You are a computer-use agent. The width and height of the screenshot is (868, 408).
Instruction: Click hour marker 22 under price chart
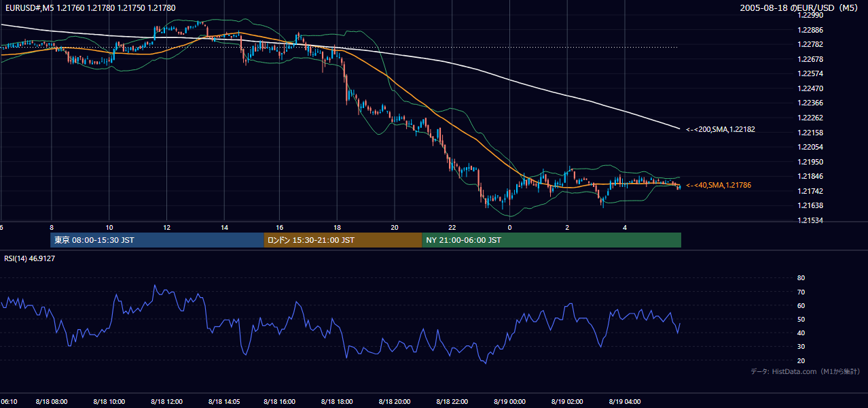(x=452, y=227)
